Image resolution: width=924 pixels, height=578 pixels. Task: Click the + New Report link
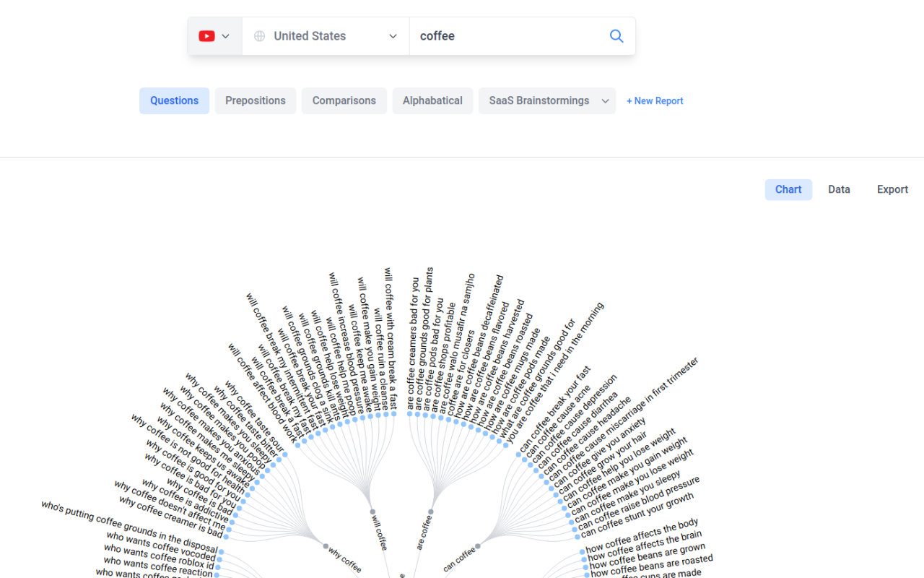[x=655, y=101]
